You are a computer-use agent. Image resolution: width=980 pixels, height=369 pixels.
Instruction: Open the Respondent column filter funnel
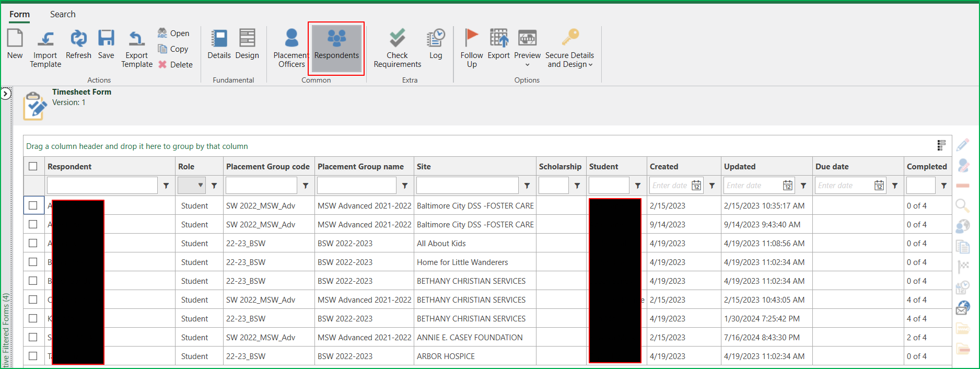(x=166, y=186)
